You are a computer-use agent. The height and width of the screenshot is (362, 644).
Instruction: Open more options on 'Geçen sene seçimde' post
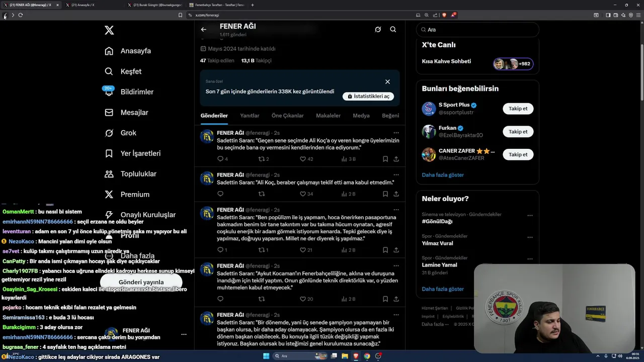[396, 133]
